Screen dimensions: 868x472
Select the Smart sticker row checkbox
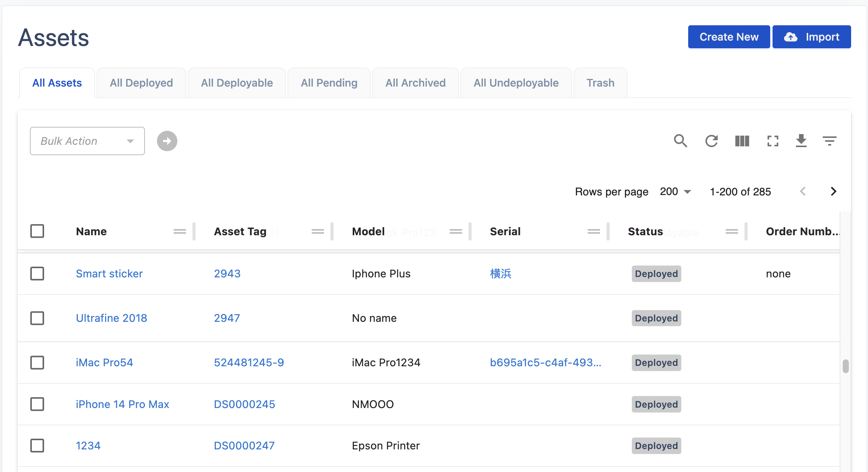(x=37, y=274)
